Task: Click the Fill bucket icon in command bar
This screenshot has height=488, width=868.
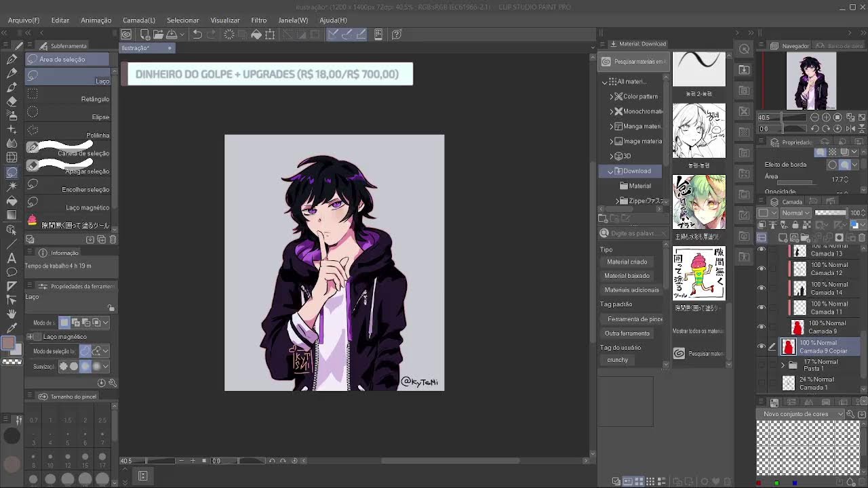Action: click(x=256, y=34)
